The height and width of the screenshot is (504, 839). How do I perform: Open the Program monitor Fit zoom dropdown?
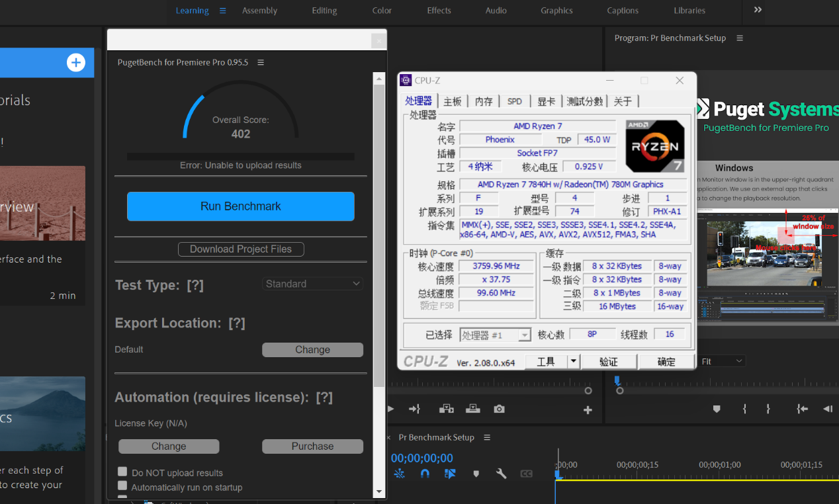click(722, 361)
